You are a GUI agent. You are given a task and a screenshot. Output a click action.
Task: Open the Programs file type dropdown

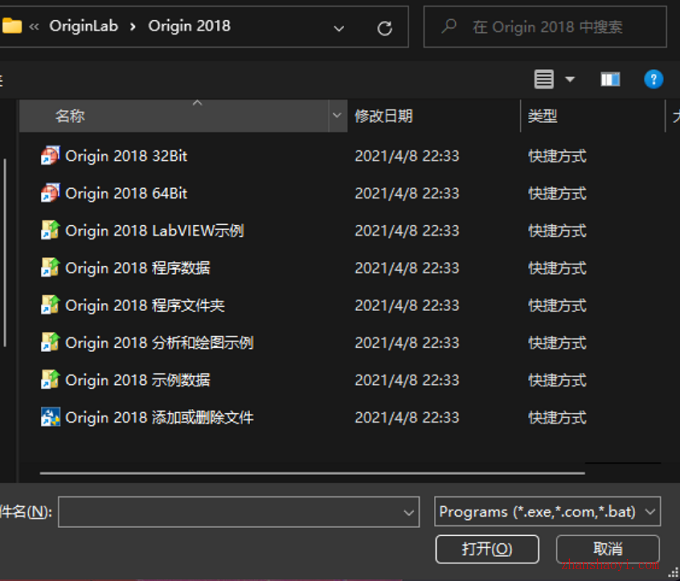pos(650,512)
